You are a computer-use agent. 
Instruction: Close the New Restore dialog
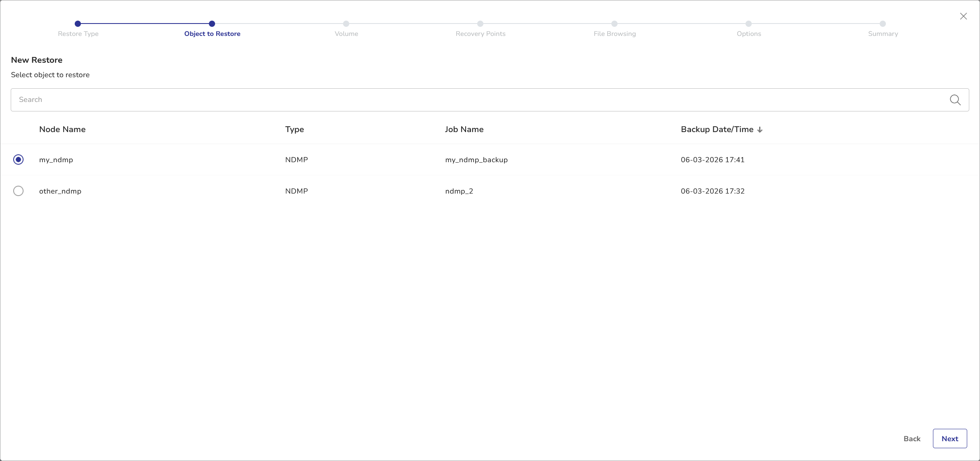coord(963,16)
